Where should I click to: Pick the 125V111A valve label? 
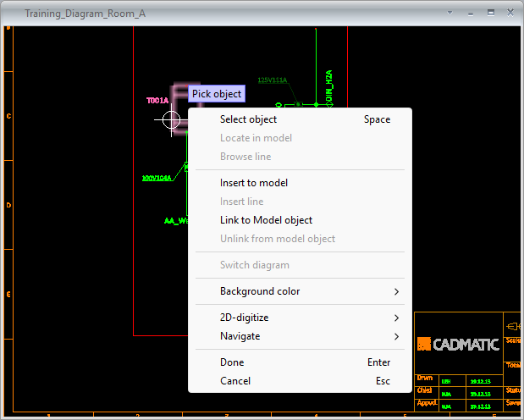click(x=272, y=80)
